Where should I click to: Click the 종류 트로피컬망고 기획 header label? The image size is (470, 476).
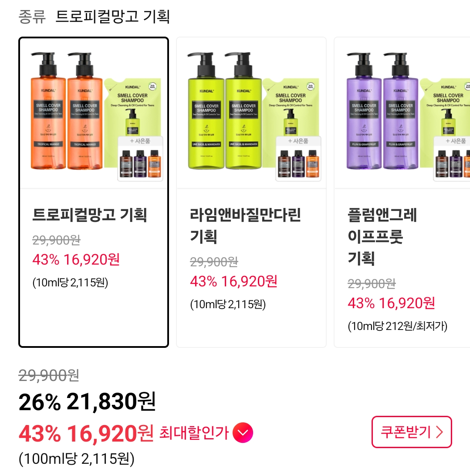(94, 17)
